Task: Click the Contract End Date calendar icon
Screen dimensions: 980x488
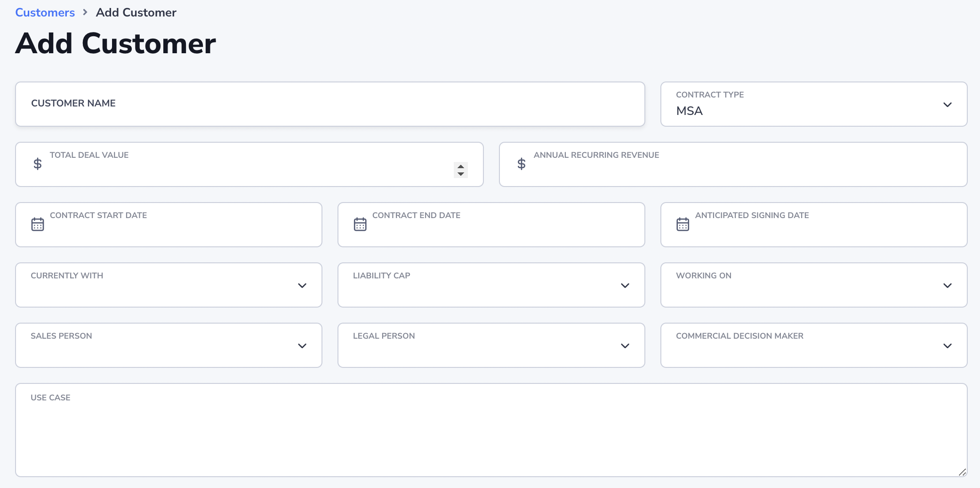Action: coord(360,224)
